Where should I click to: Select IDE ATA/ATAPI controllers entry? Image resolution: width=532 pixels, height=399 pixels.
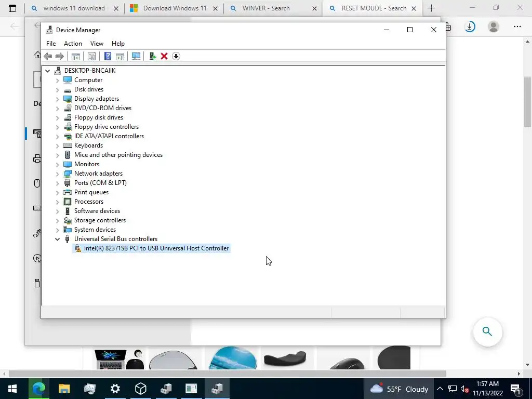click(109, 136)
